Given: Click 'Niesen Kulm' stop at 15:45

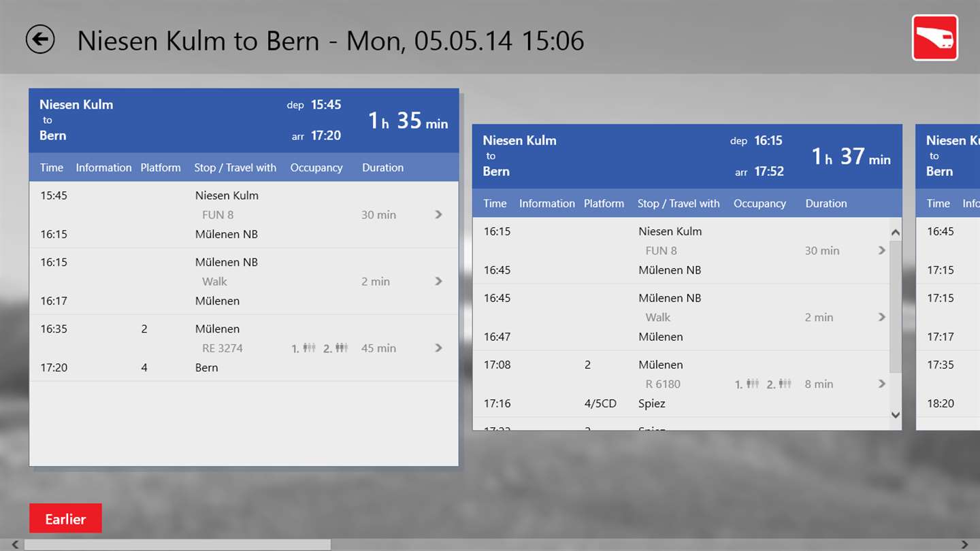Looking at the screenshot, I should coord(227,195).
